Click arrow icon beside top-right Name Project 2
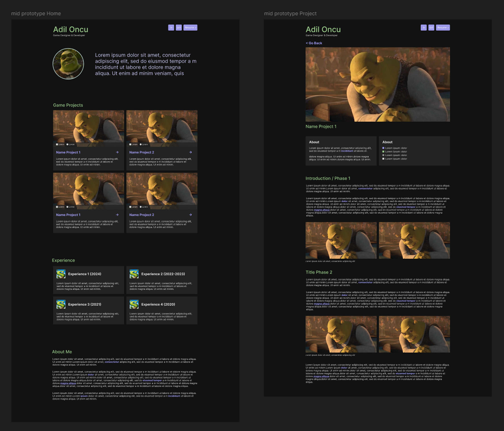The width and height of the screenshot is (504, 431). click(x=191, y=152)
